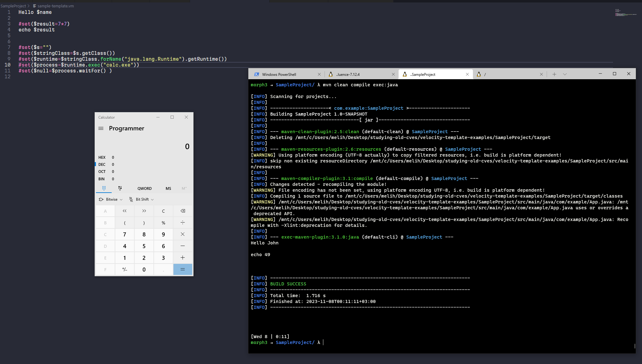Maximize the Calculator window

pos(172,117)
